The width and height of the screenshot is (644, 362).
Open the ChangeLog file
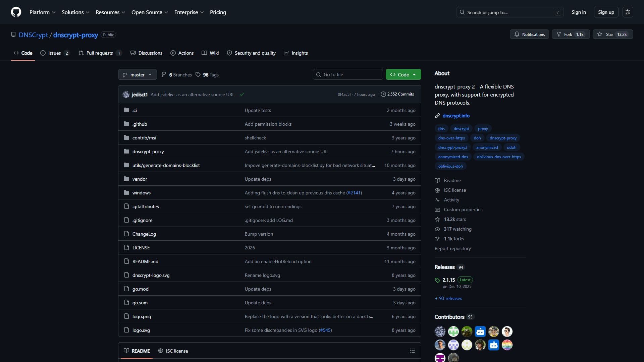(x=144, y=234)
